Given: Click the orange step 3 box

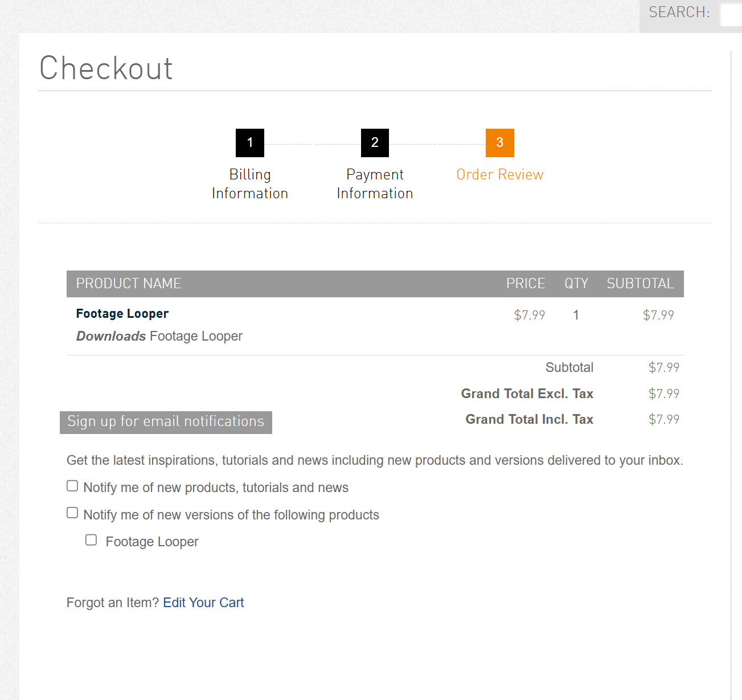Looking at the screenshot, I should 500,143.
